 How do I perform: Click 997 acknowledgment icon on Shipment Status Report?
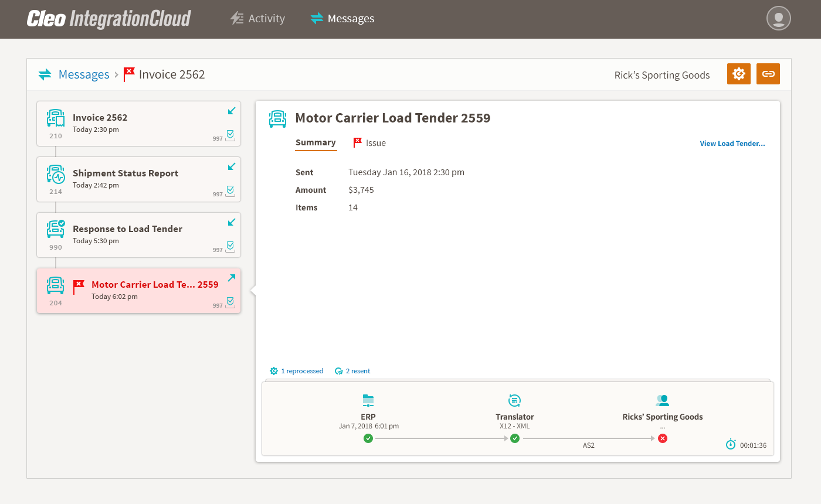230,192
